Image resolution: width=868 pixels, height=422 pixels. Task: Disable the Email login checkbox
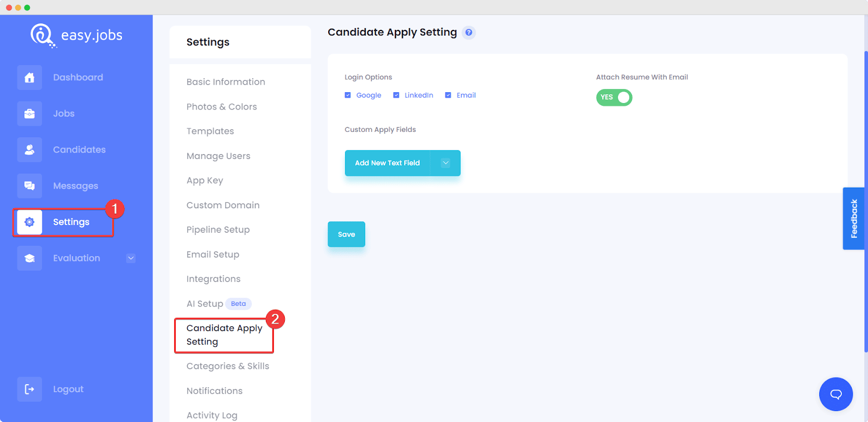tap(448, 95)
